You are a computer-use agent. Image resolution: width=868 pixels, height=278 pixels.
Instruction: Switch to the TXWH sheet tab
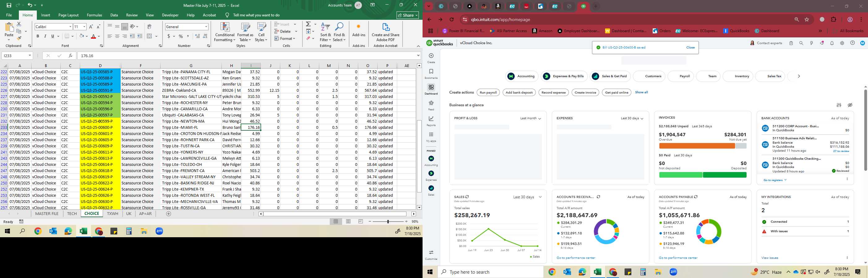click(113, 214)
